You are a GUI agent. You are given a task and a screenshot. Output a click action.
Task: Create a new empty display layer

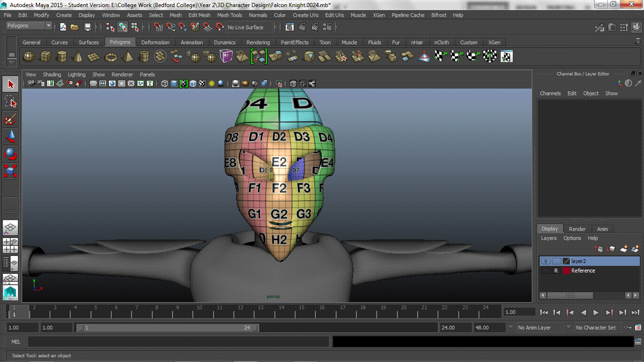pyautogui.click(x=623, y=249)
